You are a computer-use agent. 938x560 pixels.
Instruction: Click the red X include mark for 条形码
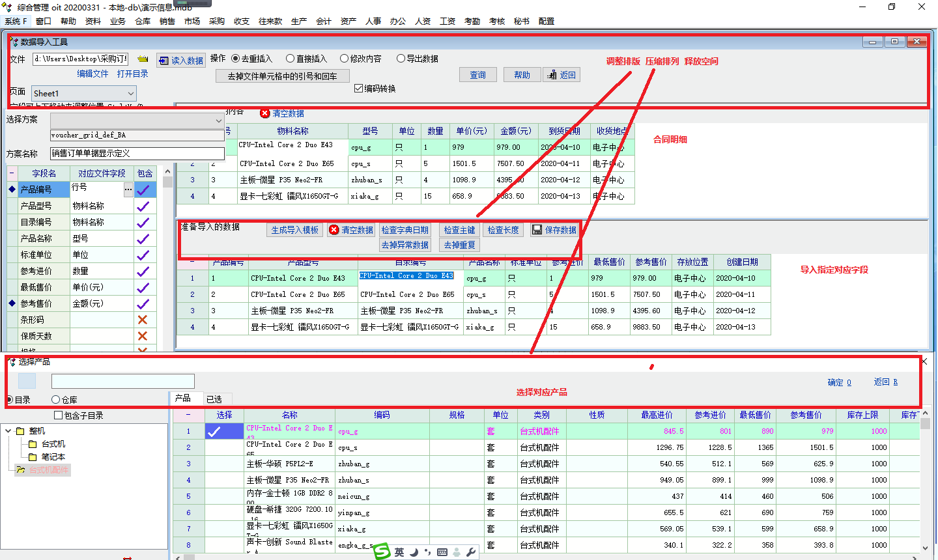(143, 320)
